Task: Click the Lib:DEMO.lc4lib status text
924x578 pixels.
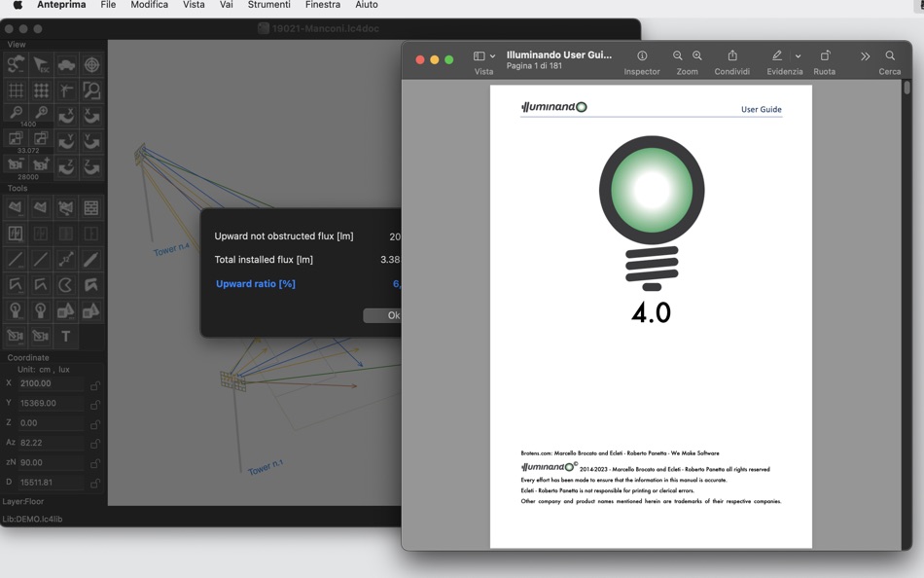Action: coord(32,519)
